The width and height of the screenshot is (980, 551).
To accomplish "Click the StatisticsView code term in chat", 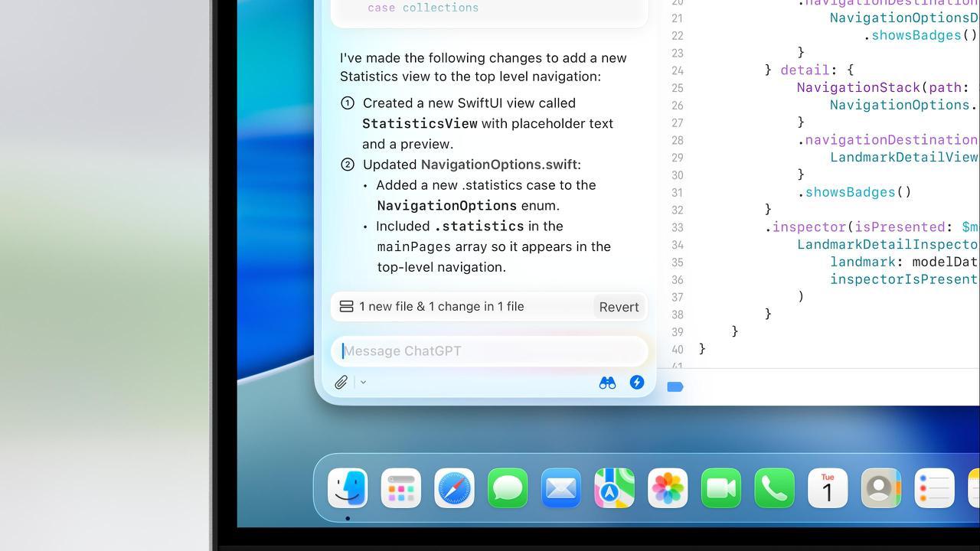I will coord(420,124).
